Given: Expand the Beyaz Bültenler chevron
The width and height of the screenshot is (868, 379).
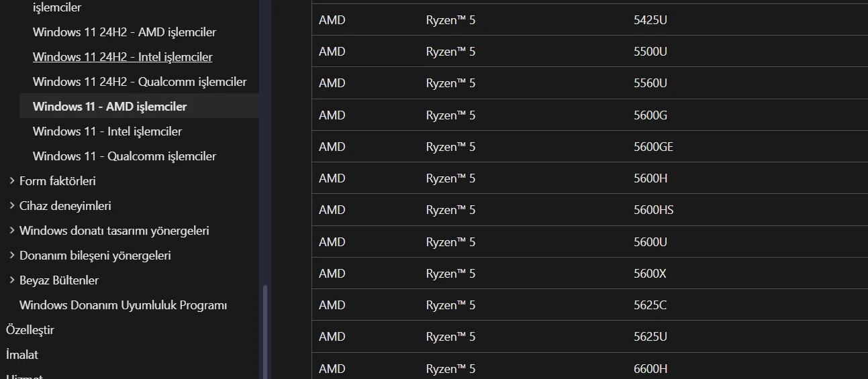Looking at the screenshot, I should pyautogui.click(x=11, y=280).
